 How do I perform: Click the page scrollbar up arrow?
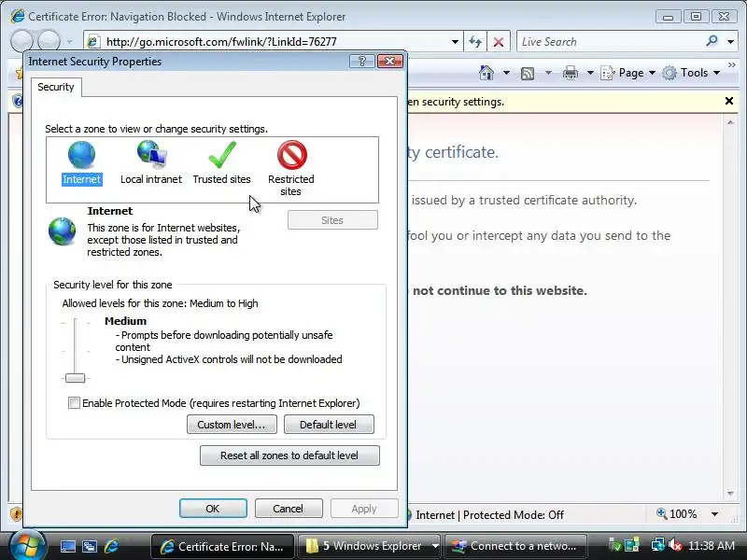click(730, 122)
